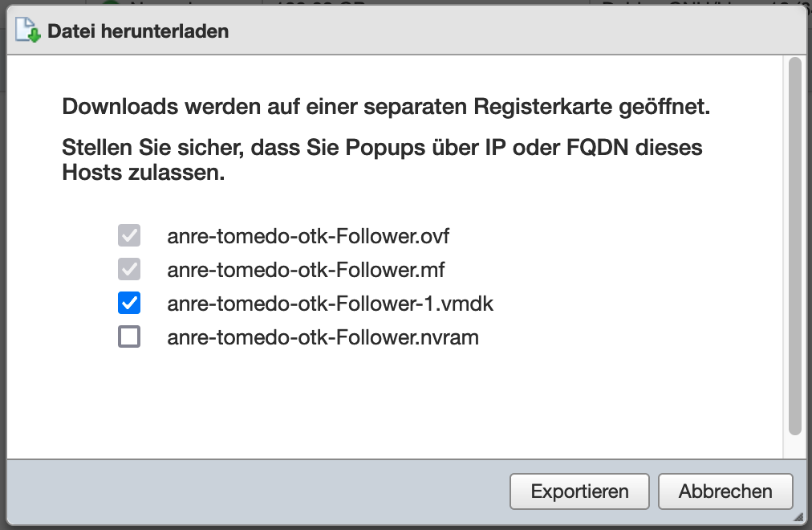Click the download file icon in title bar
The height and width of the screenshot is (530, 812).
click(x=27, y=30)
